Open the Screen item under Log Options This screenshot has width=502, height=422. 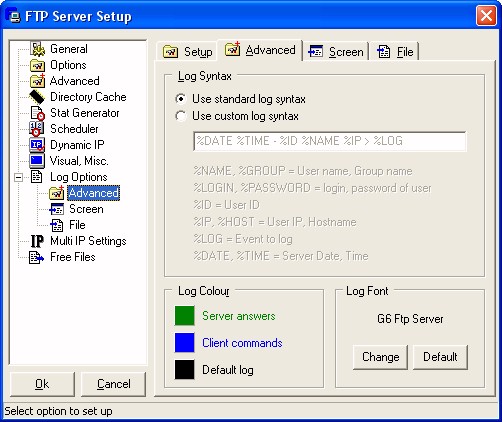coord(86,209)
